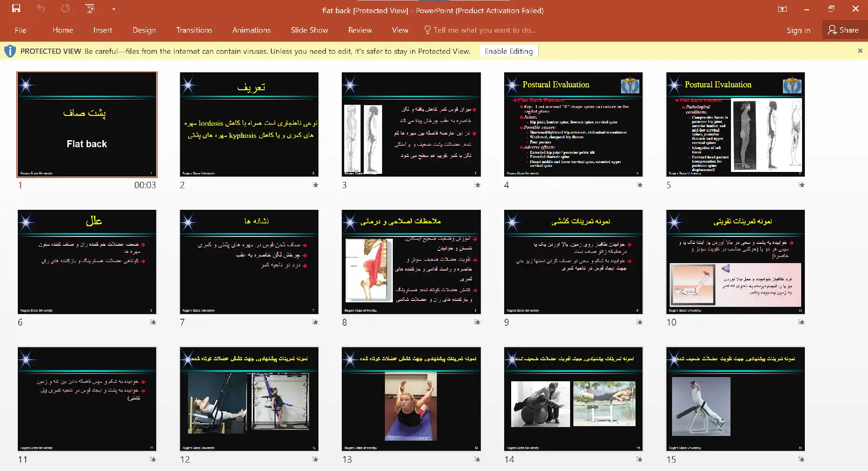Select slide 6 thumbnail

pyautogui.click(x=87, y=262)
